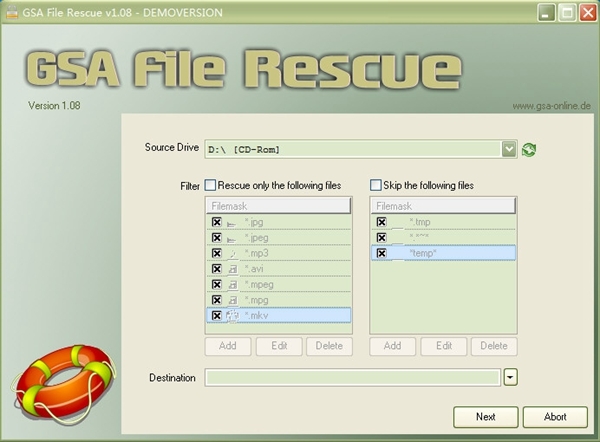The width and height of the screenshot is (600, 442).
Task: Select the *.jpg row text
Action: 254,222
